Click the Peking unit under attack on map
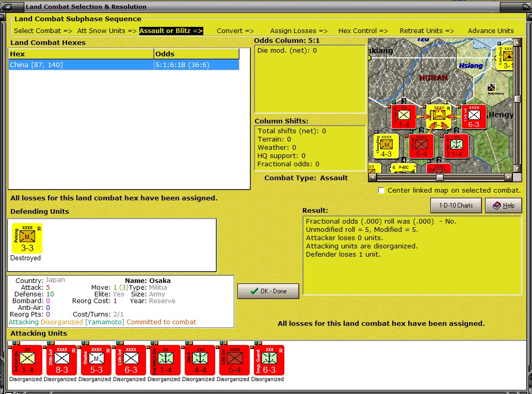Image resolution: width=532 pixels, height=394 pixels. 439,117
